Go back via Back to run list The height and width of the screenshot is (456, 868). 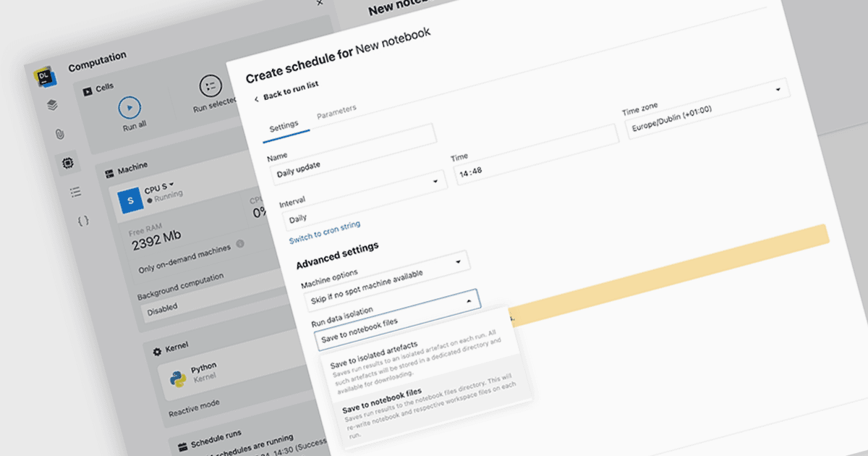pos(291,90)
